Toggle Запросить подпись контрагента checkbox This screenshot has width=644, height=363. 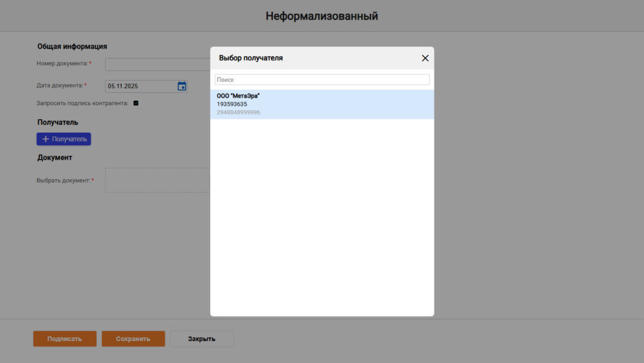[x=136, y=103]
